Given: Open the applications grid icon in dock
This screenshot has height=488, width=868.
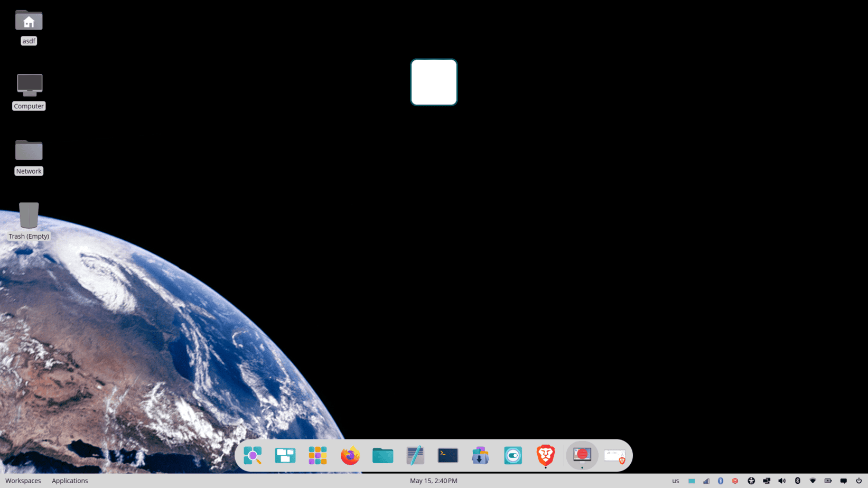Looking at the screenshot, I should (318, 455).
